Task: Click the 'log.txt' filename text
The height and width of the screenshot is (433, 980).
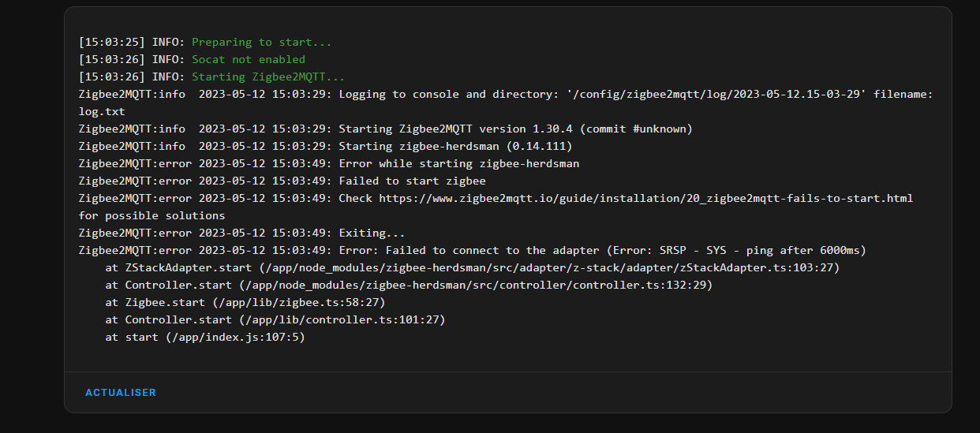Action: pyautogui.click(x=102, y=111)
